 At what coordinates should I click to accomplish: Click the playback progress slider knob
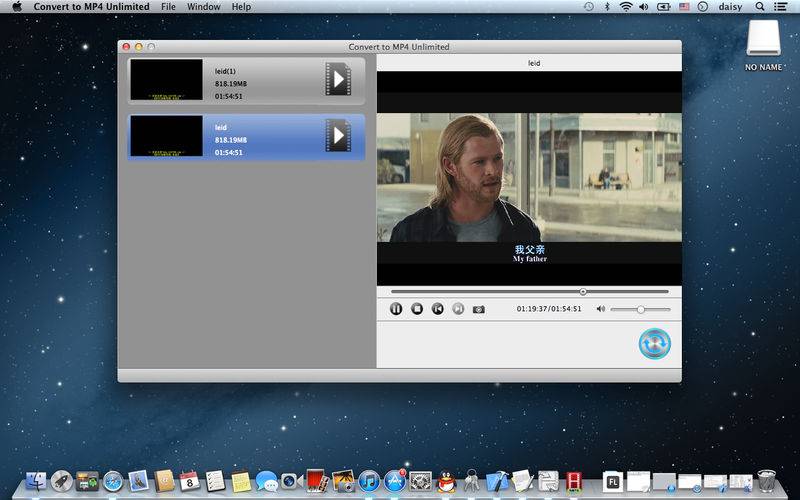[583, 292]
